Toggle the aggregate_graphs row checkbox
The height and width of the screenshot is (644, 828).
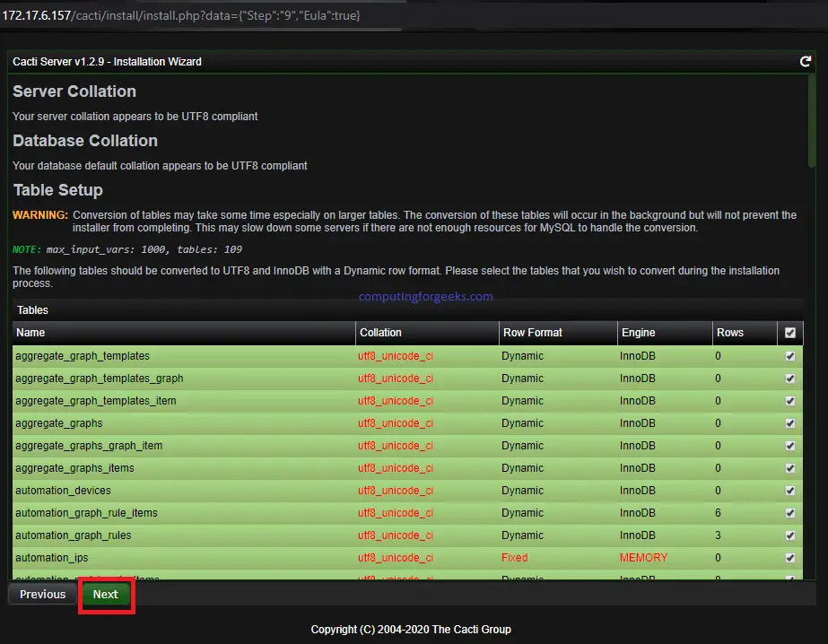(790, 423)
